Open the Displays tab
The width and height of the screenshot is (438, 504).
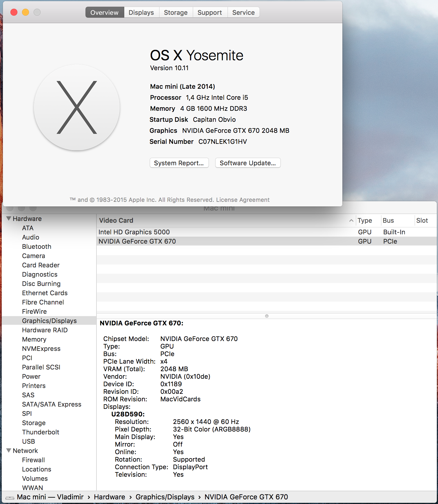point(141,12)
